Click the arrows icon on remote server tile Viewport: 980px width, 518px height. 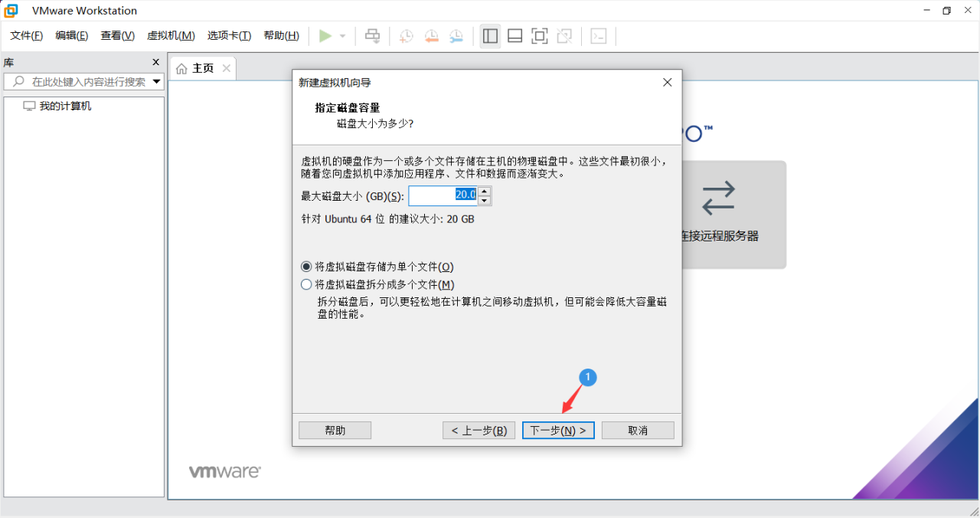718,198
